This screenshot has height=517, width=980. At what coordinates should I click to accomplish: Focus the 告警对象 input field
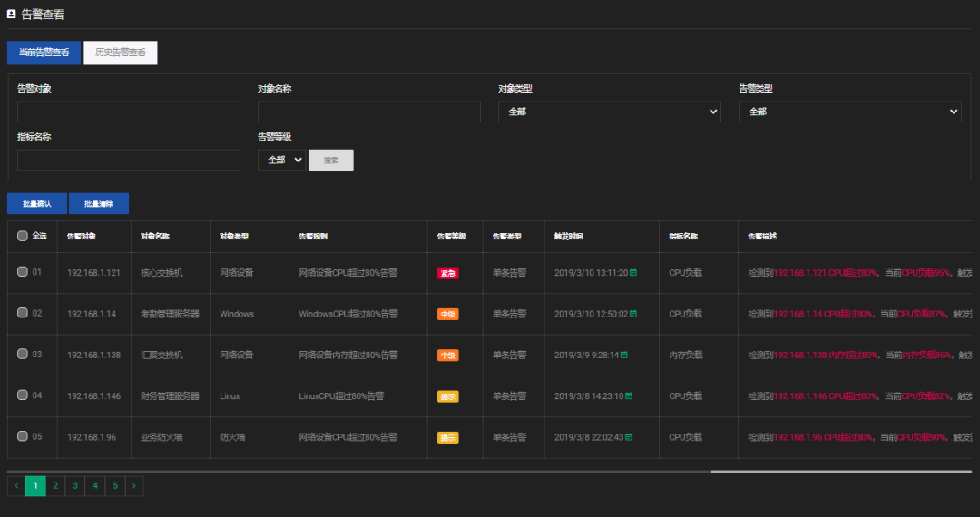(x=129, y=112)
